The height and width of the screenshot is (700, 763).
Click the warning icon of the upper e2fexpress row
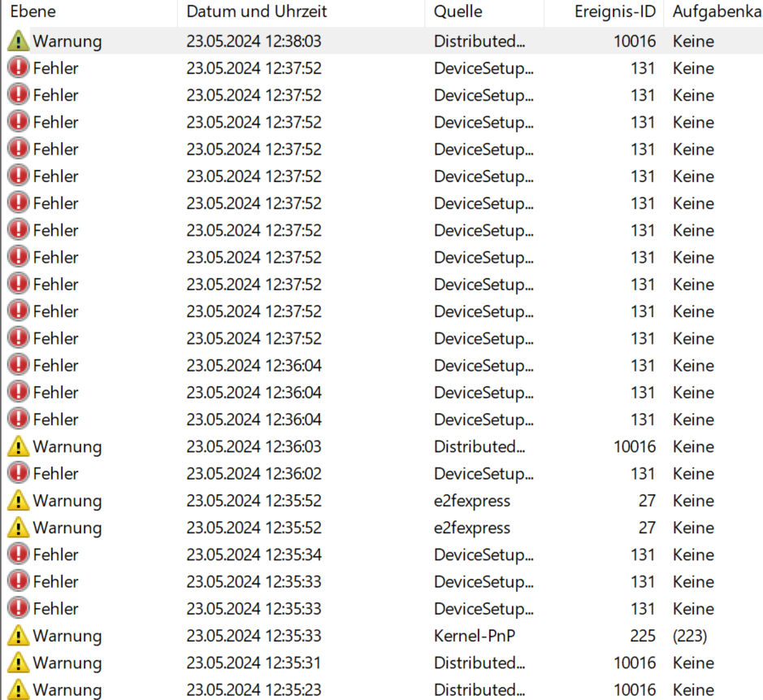pyautogui.click(x=18, y=501)
